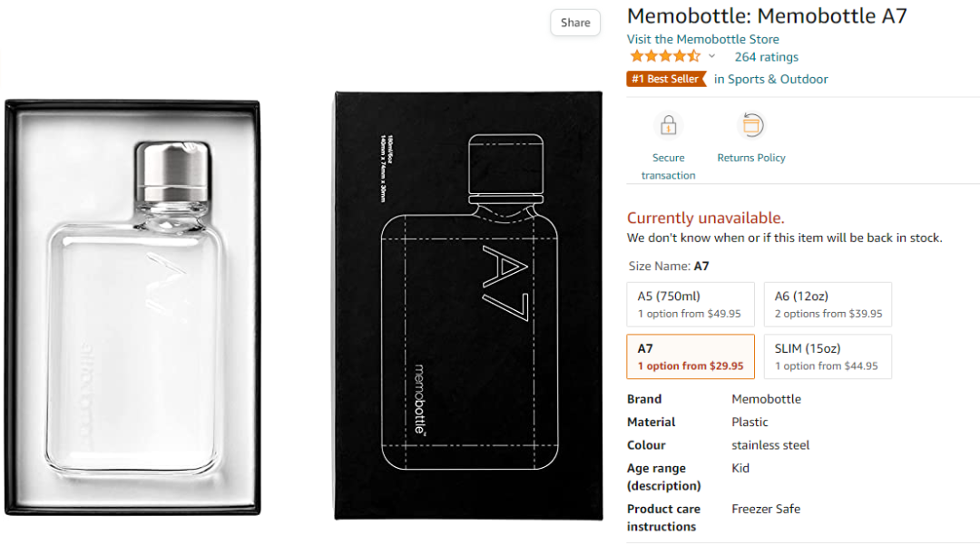Select the A6 (12oz) size option

[x=828, y=305]
